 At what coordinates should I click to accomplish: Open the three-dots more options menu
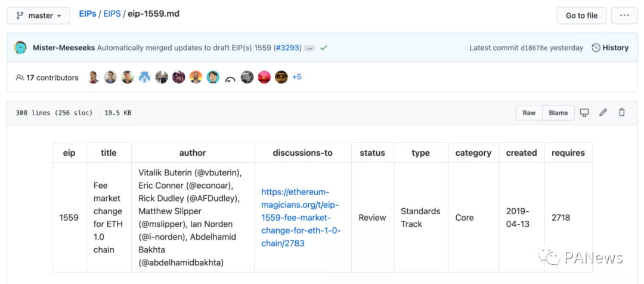(624, 16)
